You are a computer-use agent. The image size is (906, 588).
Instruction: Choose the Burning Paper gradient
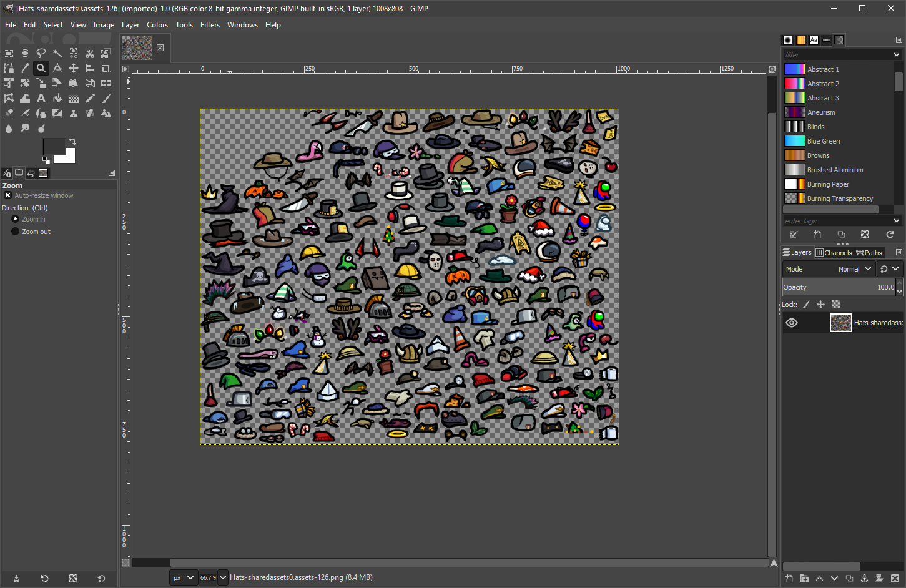pyautogui.click(x=827, y=184)
